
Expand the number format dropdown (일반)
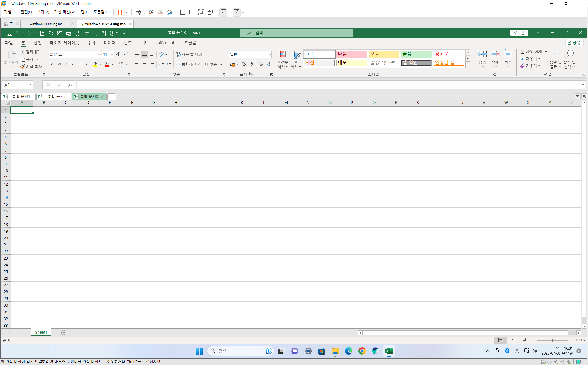tap(269, 55)
